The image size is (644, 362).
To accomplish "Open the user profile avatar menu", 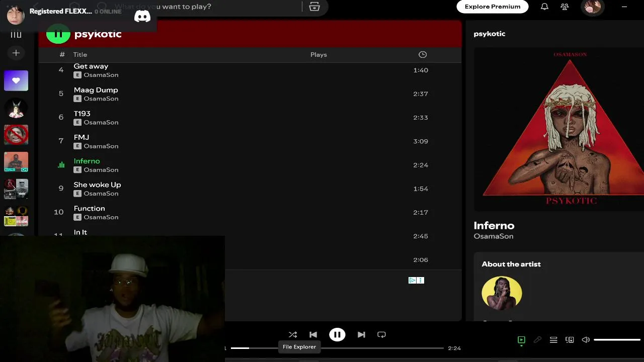I will pyautogui.click(x=593, y=7).
